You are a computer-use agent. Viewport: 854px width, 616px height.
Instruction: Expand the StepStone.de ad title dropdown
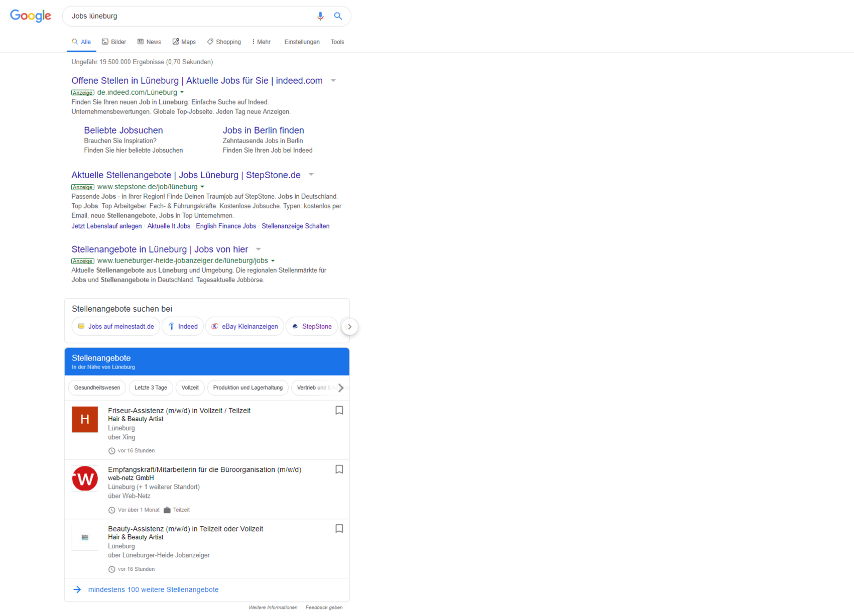point(311,175)
